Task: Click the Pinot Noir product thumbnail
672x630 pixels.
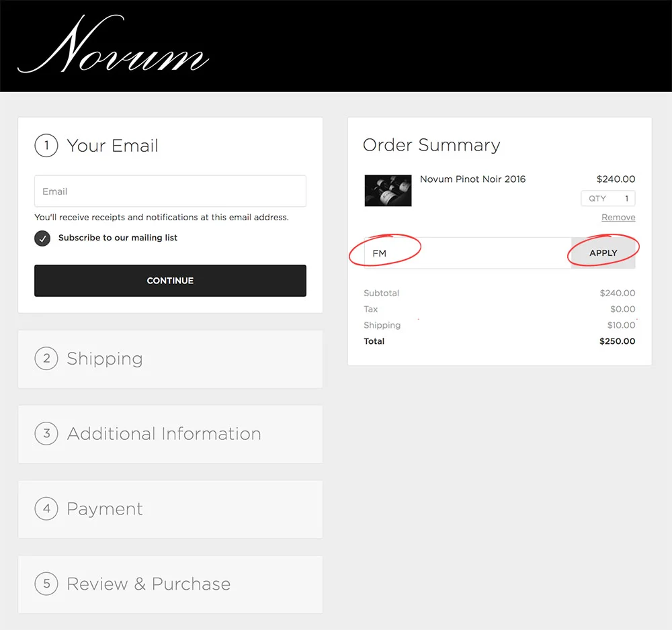Action: [x=388, y=191]
